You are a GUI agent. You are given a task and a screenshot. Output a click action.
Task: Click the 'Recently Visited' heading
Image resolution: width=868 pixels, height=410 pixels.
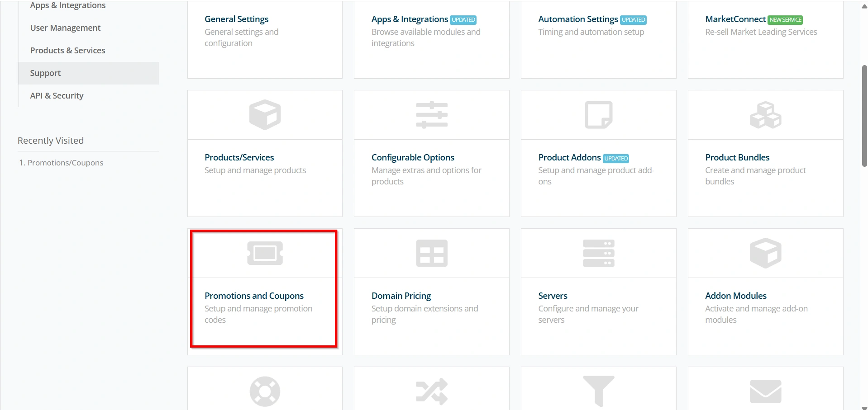click(51, 141)
